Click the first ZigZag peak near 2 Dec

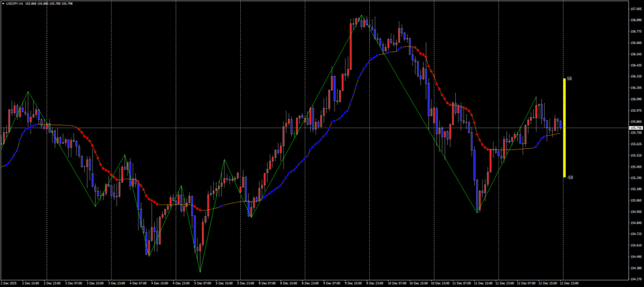click(x=28, y=92)
